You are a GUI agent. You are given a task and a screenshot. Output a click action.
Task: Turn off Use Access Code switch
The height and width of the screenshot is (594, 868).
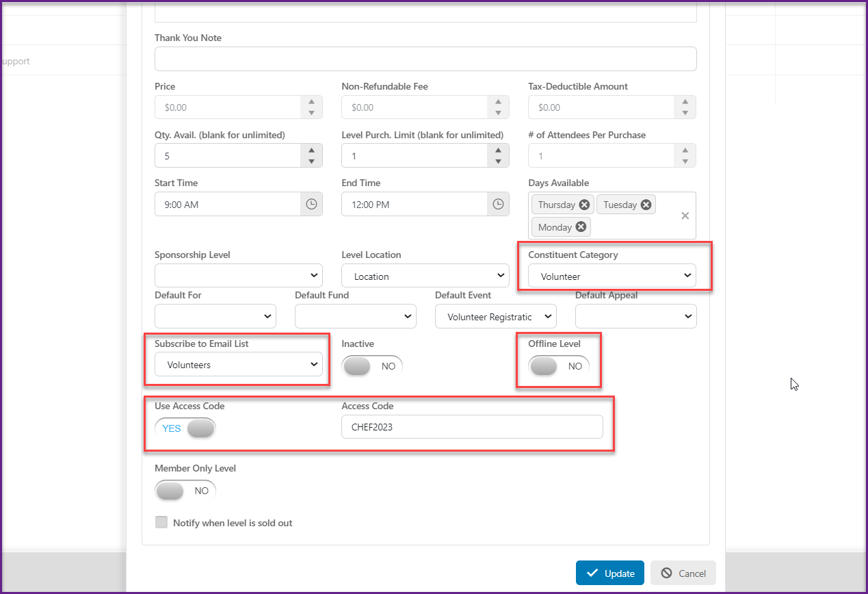point(185,428)
